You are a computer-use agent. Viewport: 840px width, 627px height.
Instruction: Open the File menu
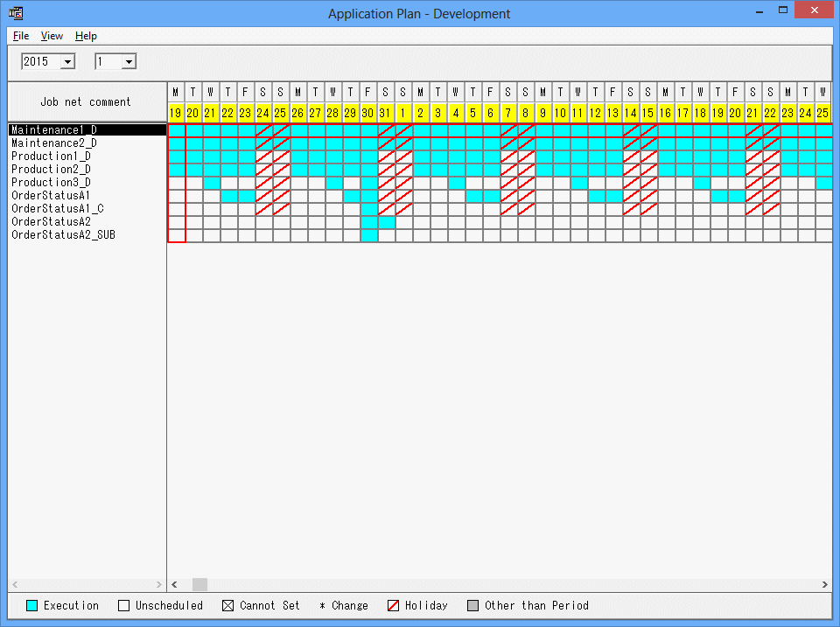pos(21,36)
